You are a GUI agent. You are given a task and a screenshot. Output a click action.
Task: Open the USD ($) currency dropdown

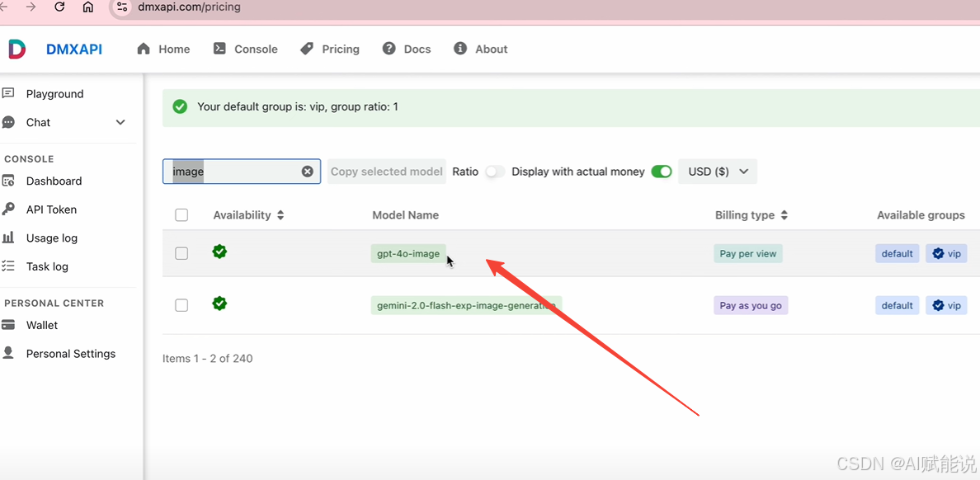[718, 172]
